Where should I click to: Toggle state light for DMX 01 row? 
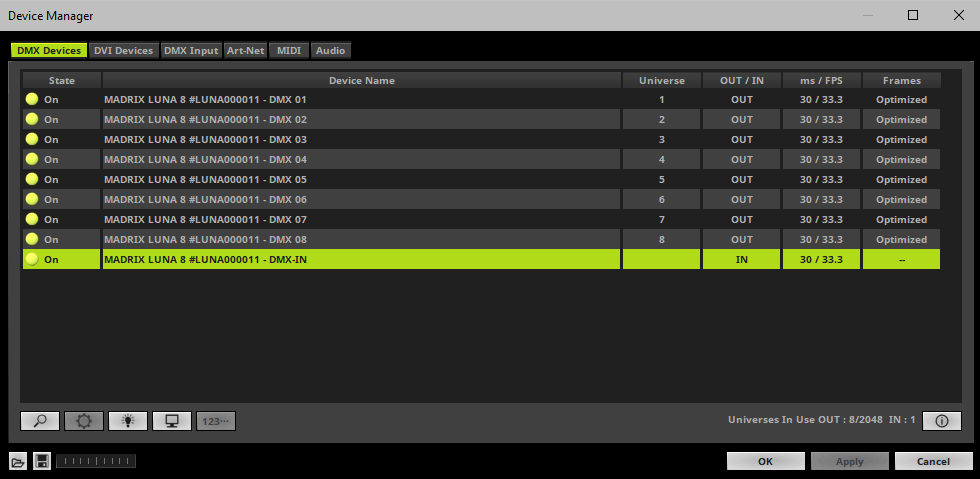click(x=32, y=99)
